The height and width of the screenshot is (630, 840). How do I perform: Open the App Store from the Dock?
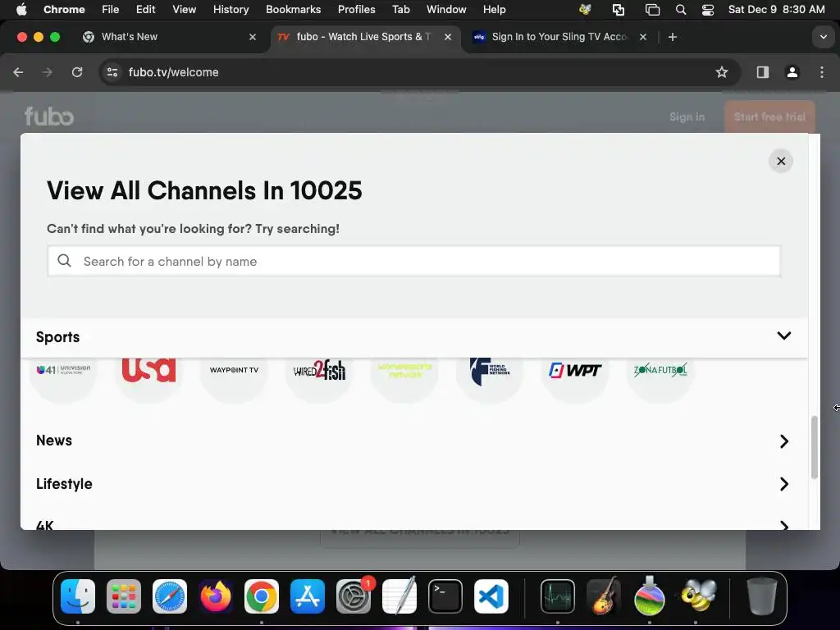[x=308, y=596]
